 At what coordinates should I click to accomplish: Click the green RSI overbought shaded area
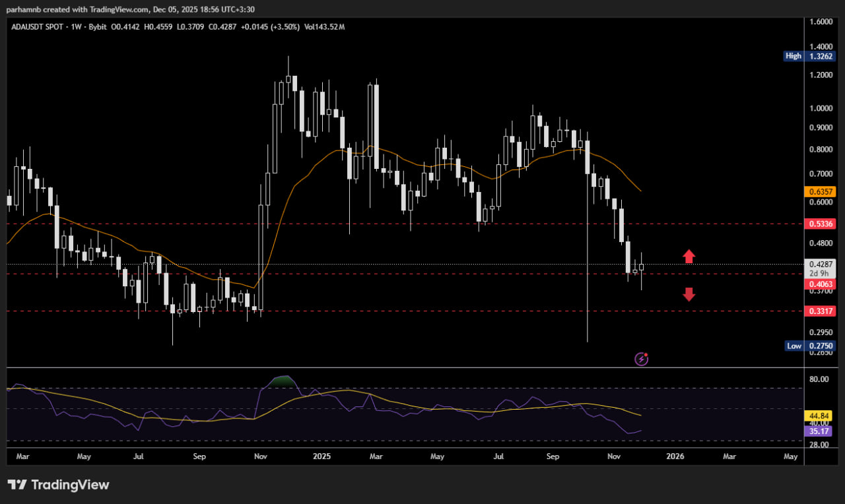coord(282,381)
